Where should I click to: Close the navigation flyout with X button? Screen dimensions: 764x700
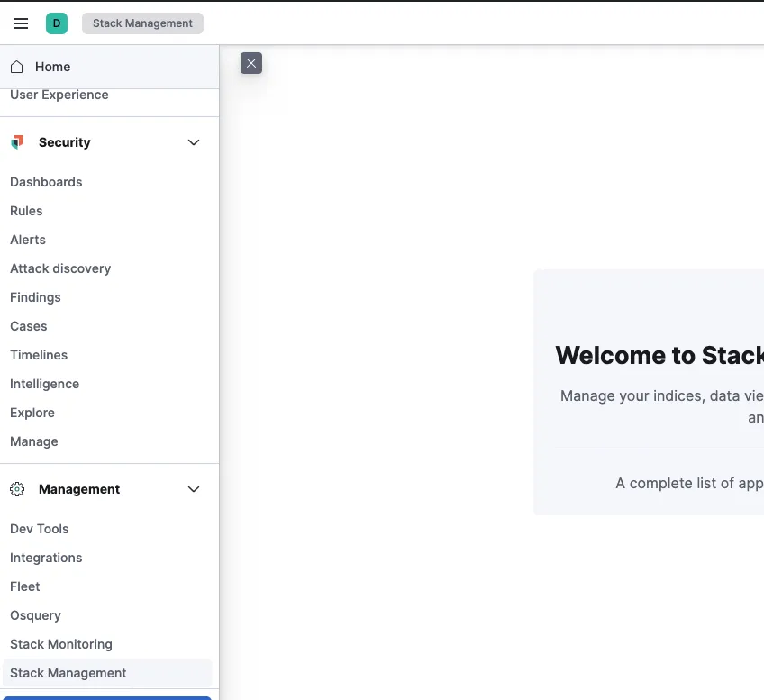pyautogui.click(x=251, y=63)
